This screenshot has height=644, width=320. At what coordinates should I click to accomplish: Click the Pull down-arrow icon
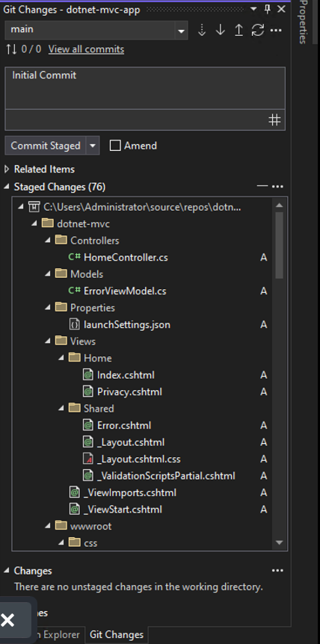tap(221, 30)
